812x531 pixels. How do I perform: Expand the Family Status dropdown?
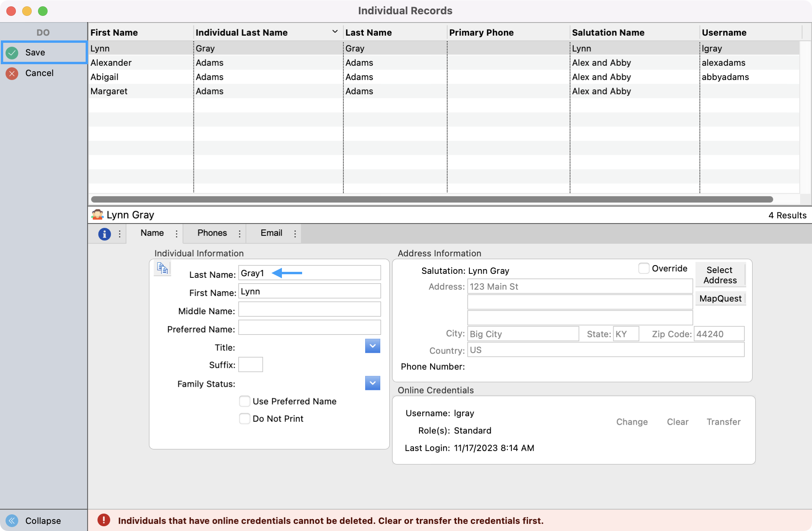pyautogui.click(x=372, y=383)
